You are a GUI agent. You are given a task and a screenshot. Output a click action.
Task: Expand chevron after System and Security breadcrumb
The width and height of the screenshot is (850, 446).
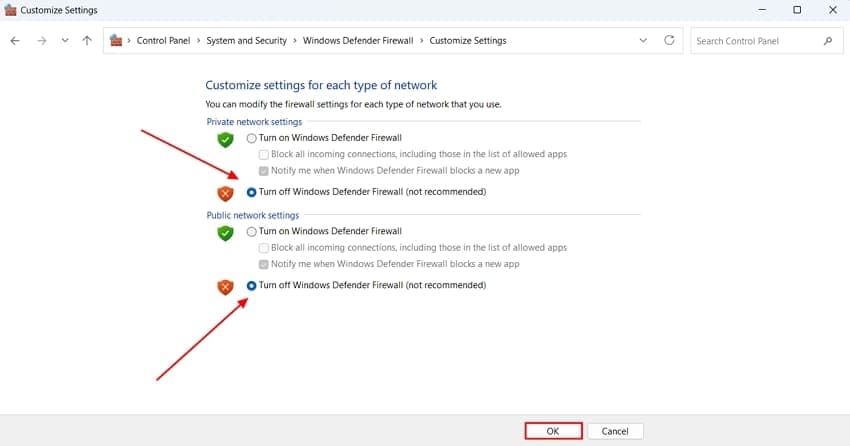pos(295,41)
